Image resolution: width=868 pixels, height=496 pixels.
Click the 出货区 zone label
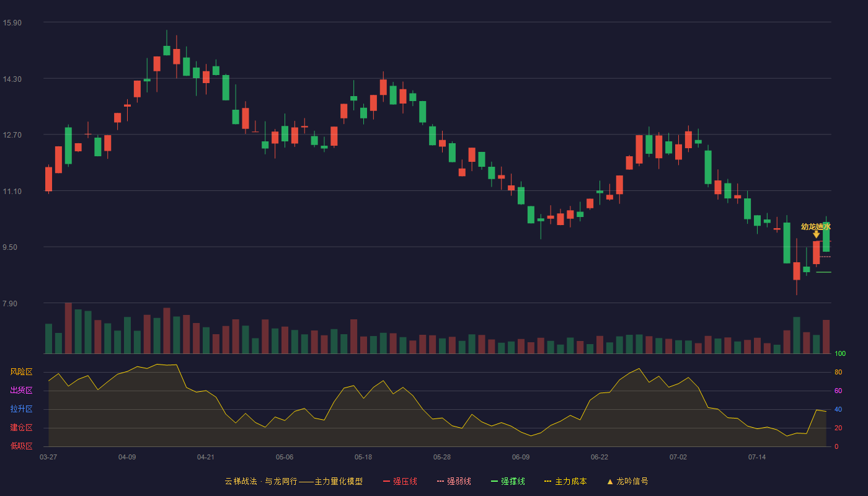[x=21, y=391]
